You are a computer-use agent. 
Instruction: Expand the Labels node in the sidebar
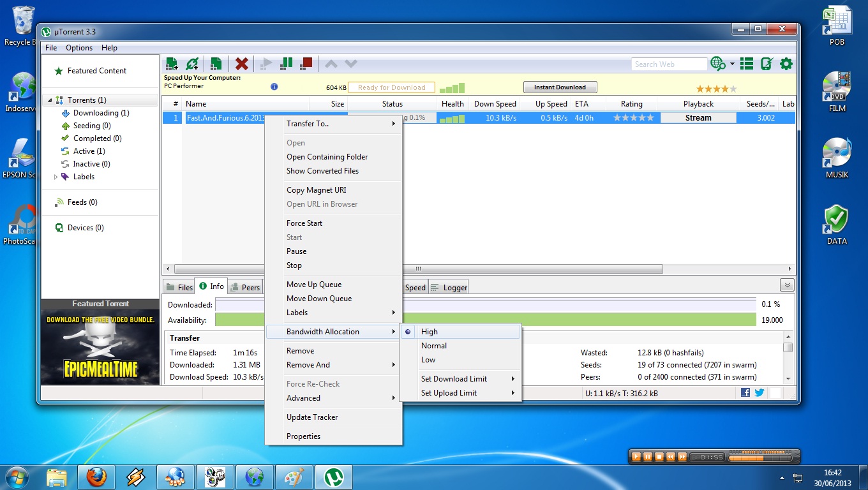[56, 177]
